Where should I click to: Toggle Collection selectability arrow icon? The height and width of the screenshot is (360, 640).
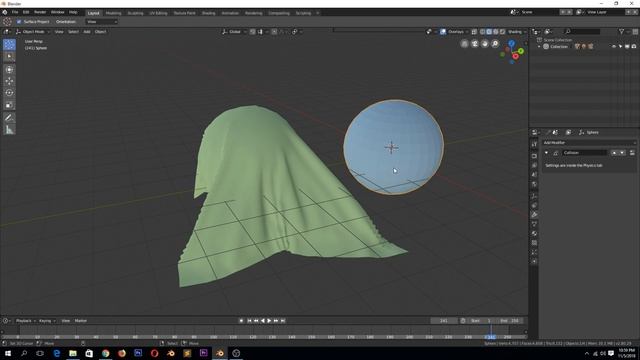[x=620, y=47]
